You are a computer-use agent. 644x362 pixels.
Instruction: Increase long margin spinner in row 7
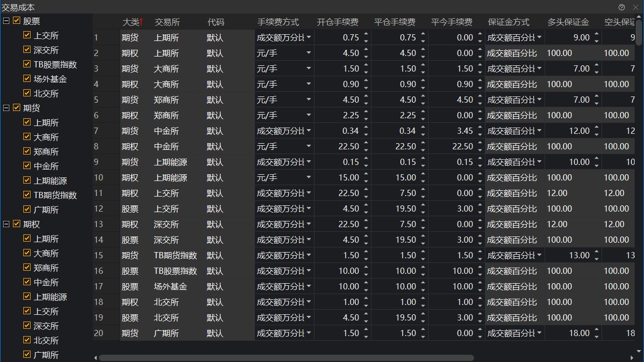597,128
